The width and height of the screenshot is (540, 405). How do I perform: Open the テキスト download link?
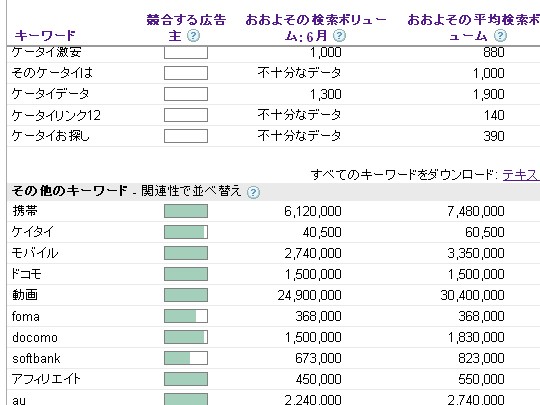click(521, 175)
